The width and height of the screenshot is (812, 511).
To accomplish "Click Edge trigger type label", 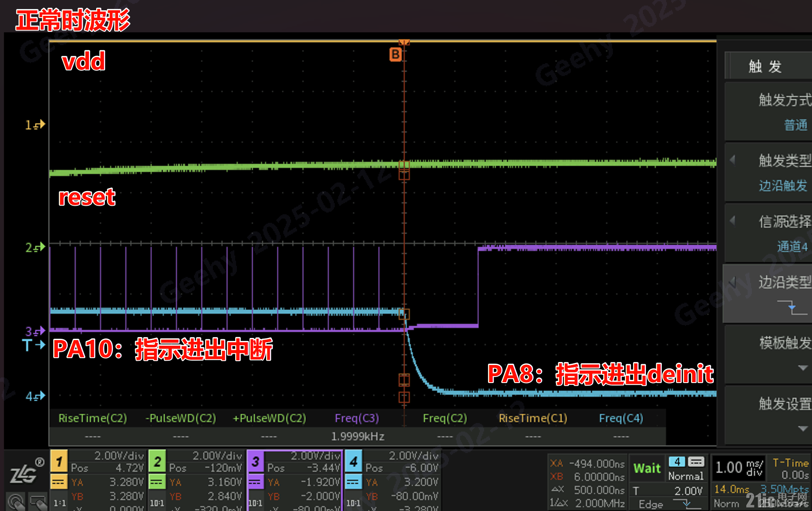I will [651, 504].
